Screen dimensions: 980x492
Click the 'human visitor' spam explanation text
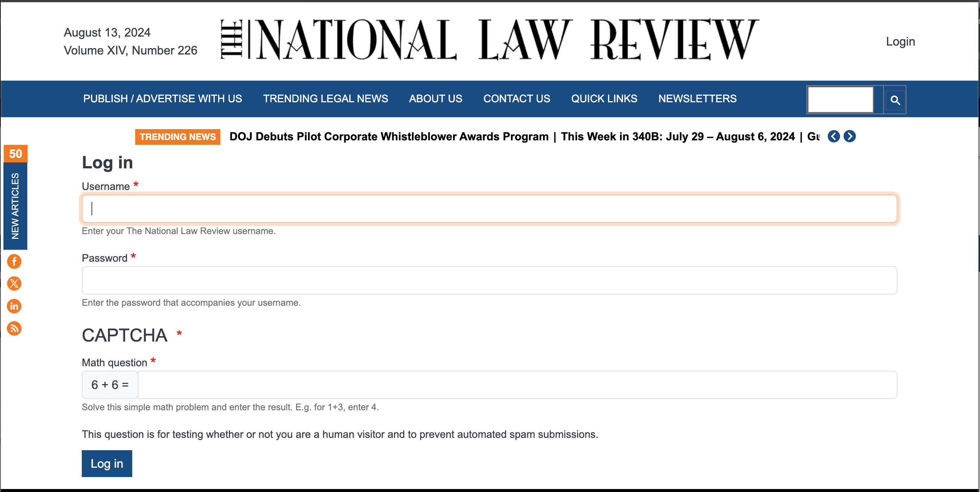[x=340, y=435]
